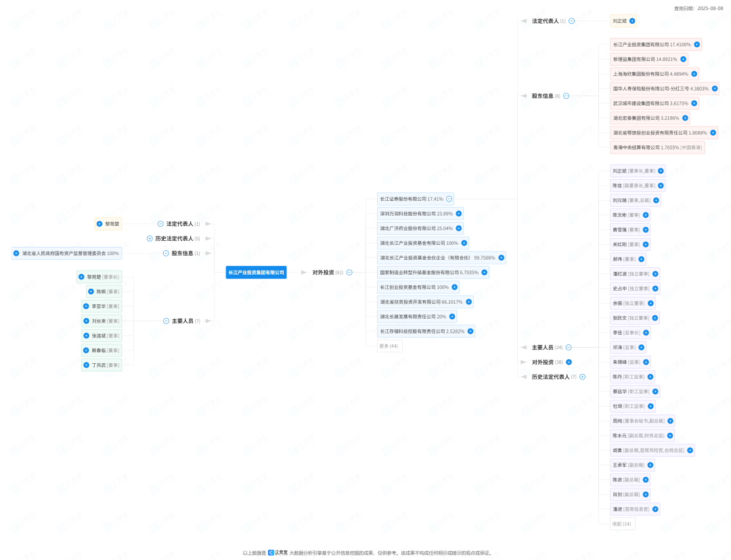The width and height of the screenshot is (731, 560).
Task: Select root node 长江产业投资集团有限公司 blue box
Action: click(257, 273)
